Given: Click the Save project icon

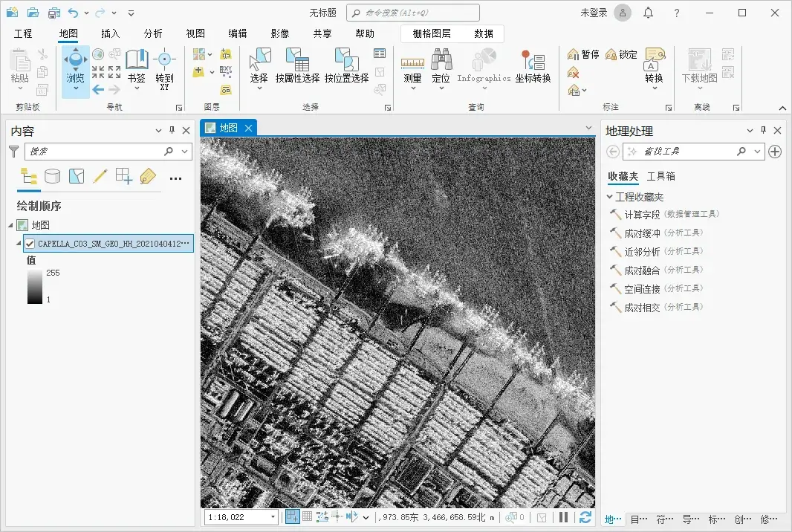Looking at the screenshot, I should pos(54,13).
